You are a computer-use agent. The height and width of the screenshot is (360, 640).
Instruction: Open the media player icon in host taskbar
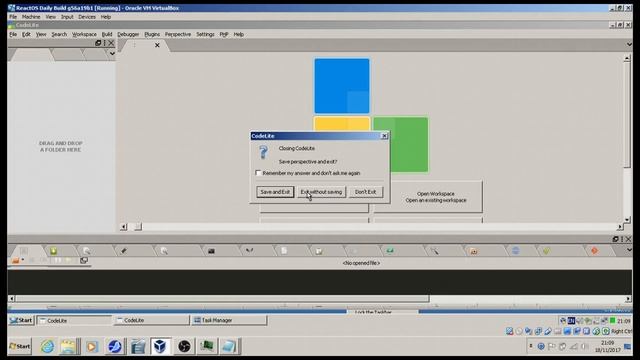tap(92, 347)
